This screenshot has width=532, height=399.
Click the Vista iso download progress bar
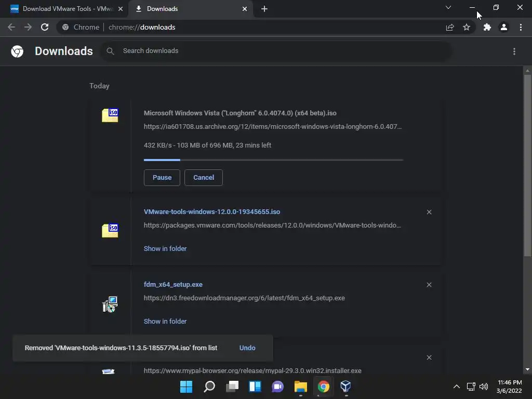click(273, 160)
